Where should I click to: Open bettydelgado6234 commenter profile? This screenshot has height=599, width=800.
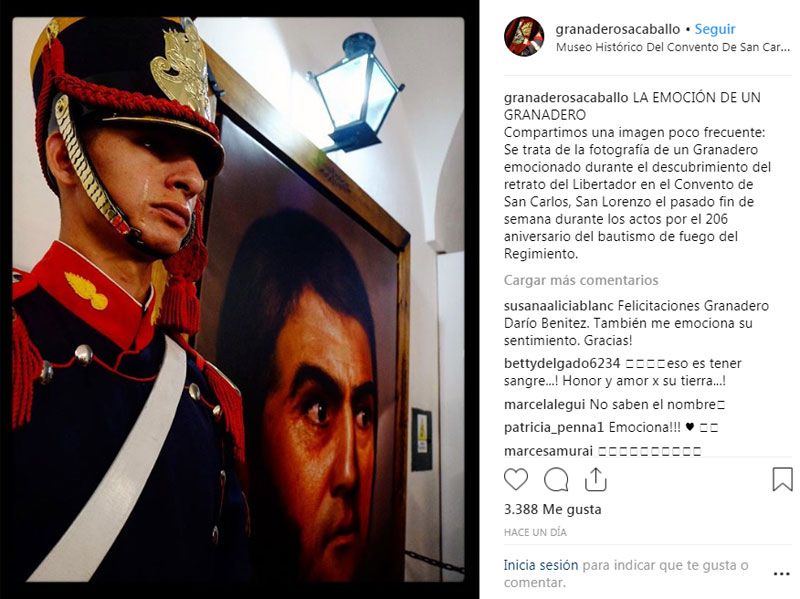click(562, 363)
